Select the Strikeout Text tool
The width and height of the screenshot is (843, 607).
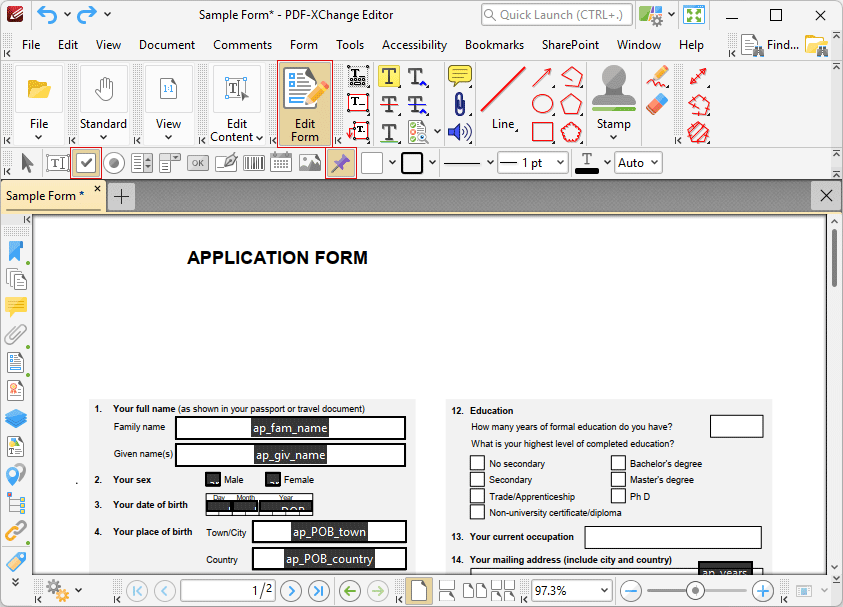click(389, 104)
